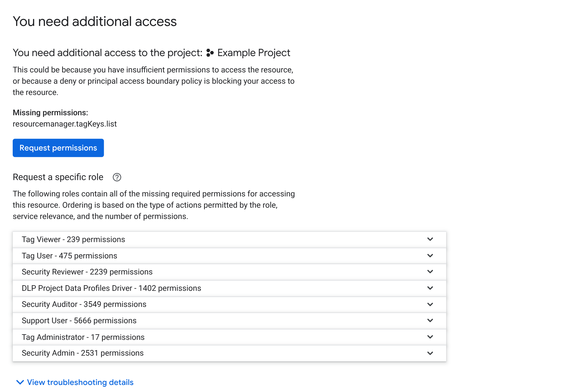564x392 pixels.
Task: Expand the Support User chevron arrow
Action: [430, 320]
